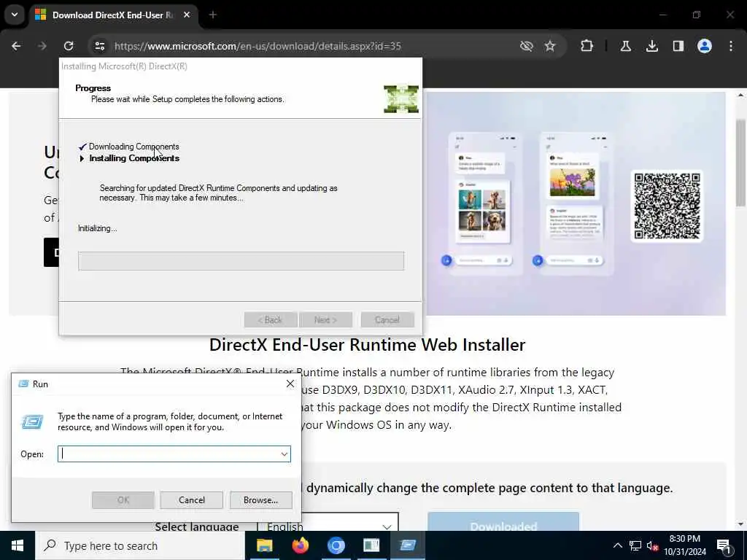Click the Installing Components step arrow

82,158
